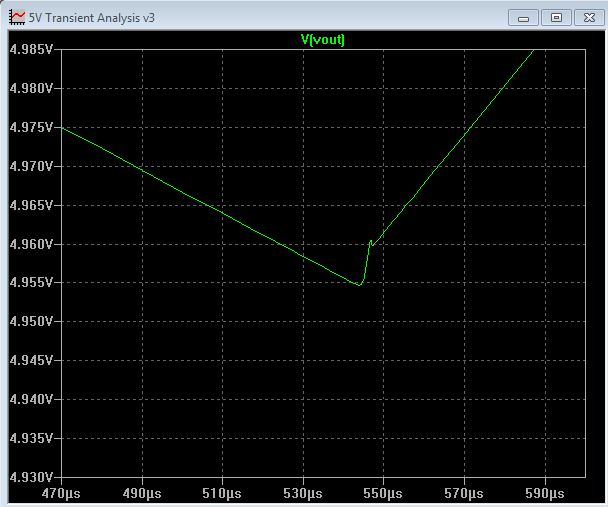Click the 570µs time axis label
The image size is (608, 507).
coord(464,494)
